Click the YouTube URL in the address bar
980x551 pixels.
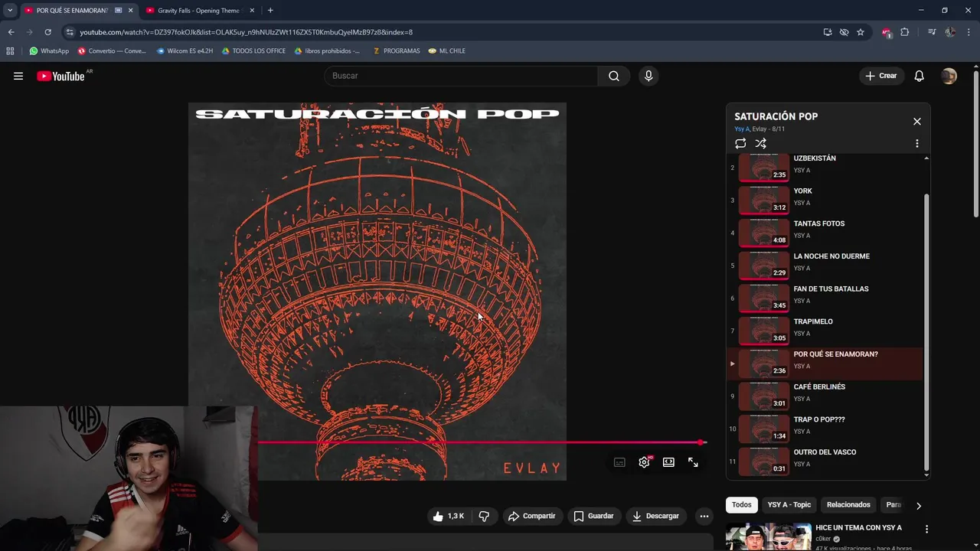[x=246, y=32]
